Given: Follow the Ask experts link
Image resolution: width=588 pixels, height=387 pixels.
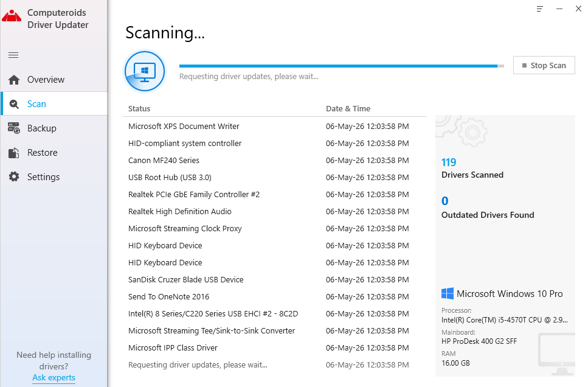Looking at the screenshot, I should click(x=54, y=378).
